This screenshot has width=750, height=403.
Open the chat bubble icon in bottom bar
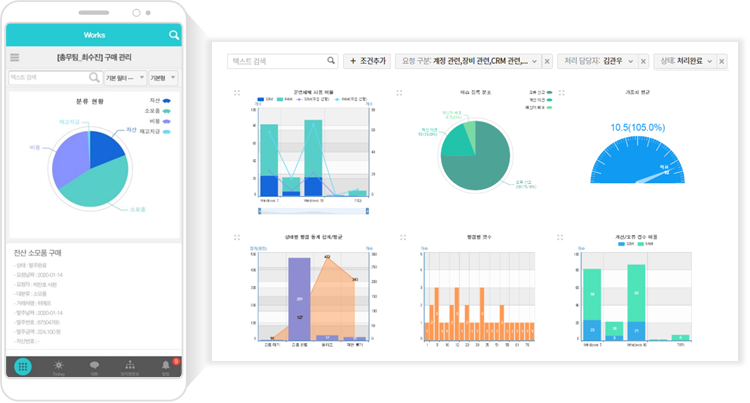[x=94, y=366]
